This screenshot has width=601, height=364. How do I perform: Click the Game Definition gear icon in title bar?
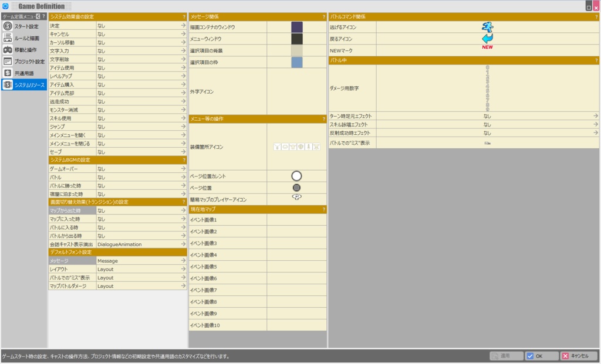point(5,6)
